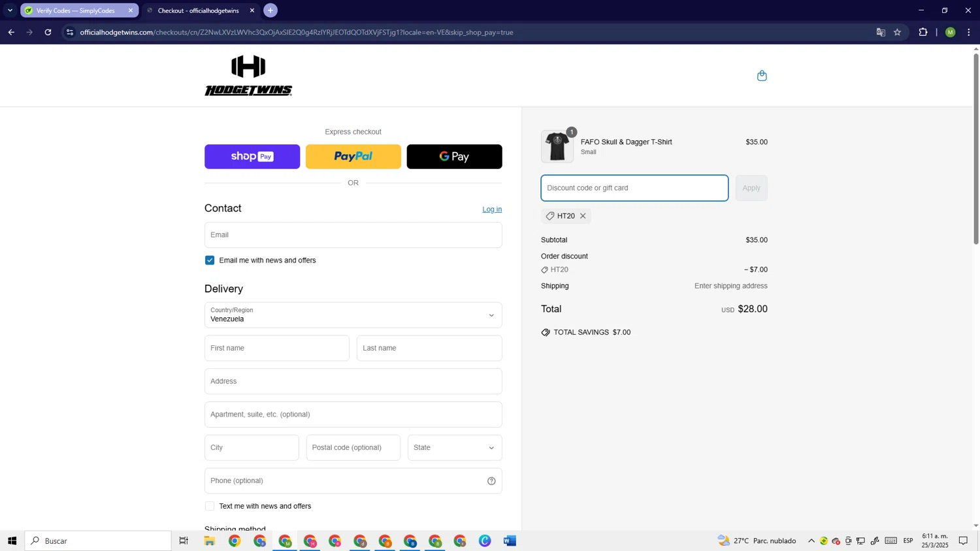The image size is (980, 551).
Task: Open the notification center icon
Action: pos(963,541)
